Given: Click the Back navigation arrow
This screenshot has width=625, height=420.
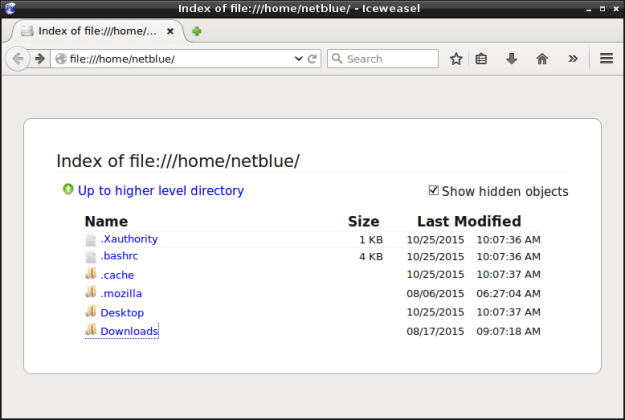Looking at the screenshot, I should [x=18, y=59].
